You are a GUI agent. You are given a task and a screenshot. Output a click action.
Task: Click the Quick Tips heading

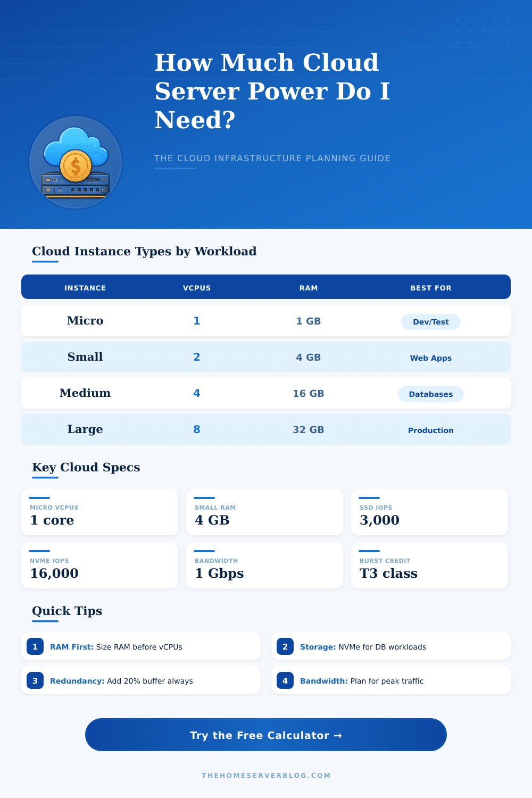[67, 611]
